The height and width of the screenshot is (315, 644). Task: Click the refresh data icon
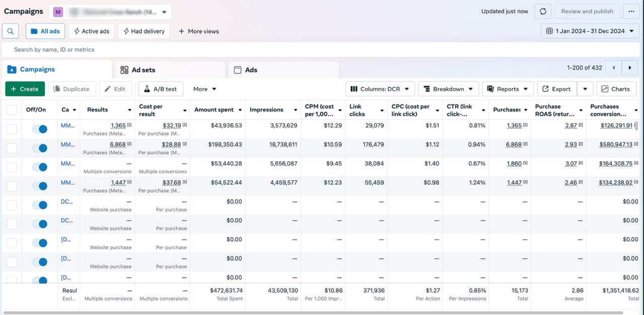(x=543, y=12)
